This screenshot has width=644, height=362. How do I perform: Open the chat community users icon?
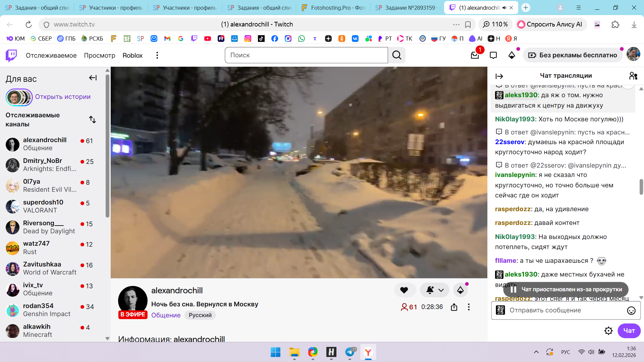(x=633, y=76)
